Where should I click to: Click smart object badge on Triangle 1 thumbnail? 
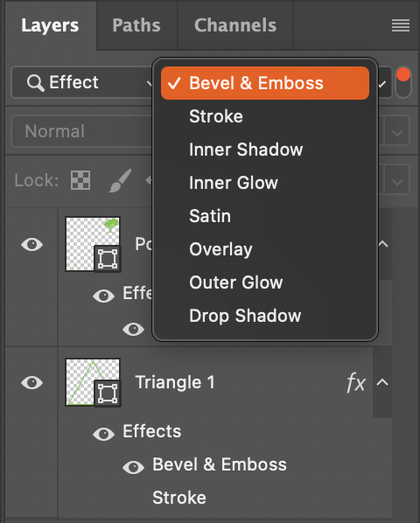pos(108,394)
